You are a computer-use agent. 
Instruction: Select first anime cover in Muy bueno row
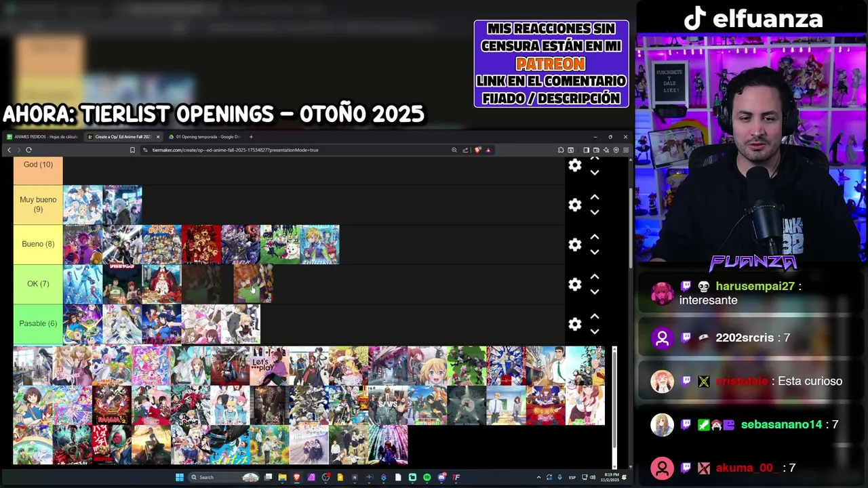click(83, 205)
